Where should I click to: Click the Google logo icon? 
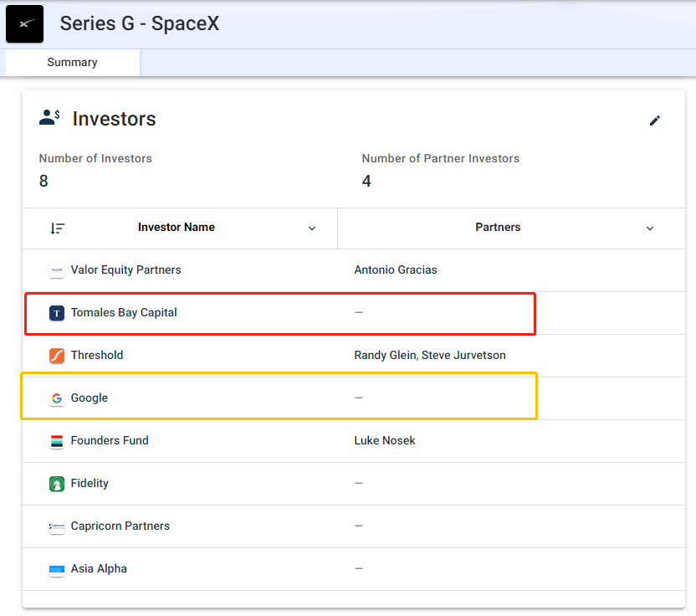point(57,398)
